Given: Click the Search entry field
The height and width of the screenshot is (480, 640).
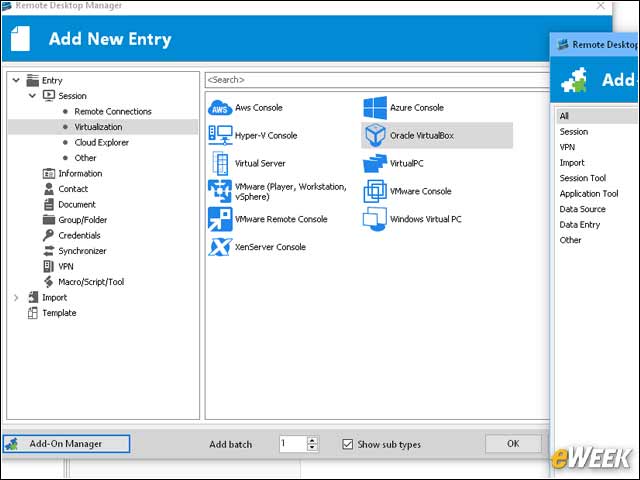Looking at the screenshot, I should 377,80.
